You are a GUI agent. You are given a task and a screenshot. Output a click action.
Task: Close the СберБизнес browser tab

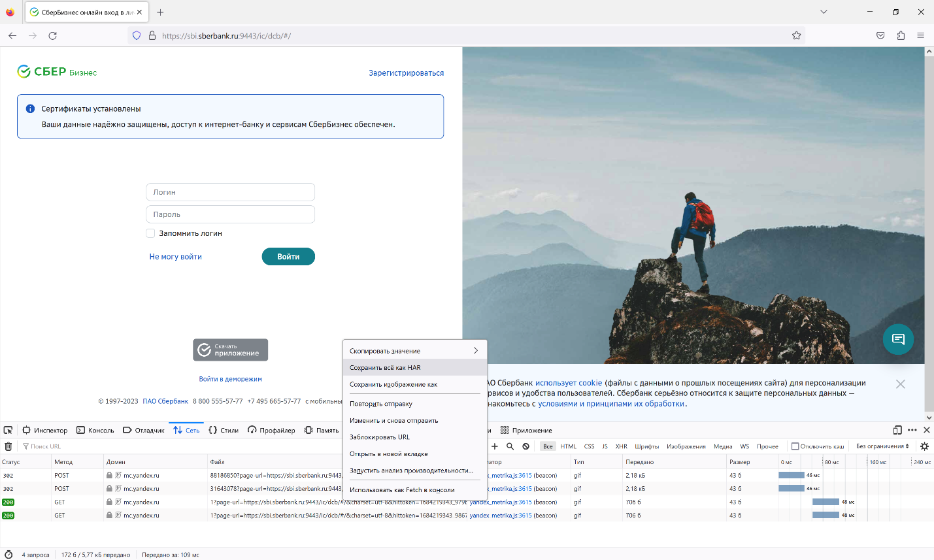coord(139,12)
